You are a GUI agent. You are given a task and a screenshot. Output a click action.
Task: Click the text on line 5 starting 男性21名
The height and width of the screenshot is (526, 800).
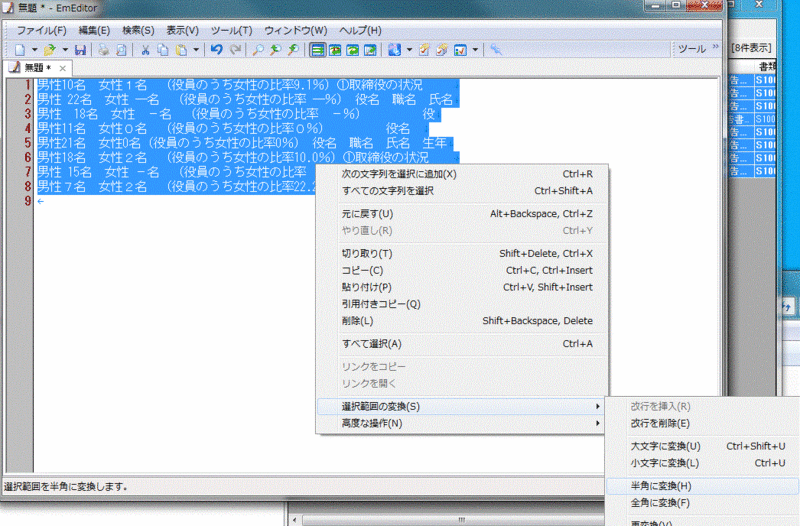(241, 143)
